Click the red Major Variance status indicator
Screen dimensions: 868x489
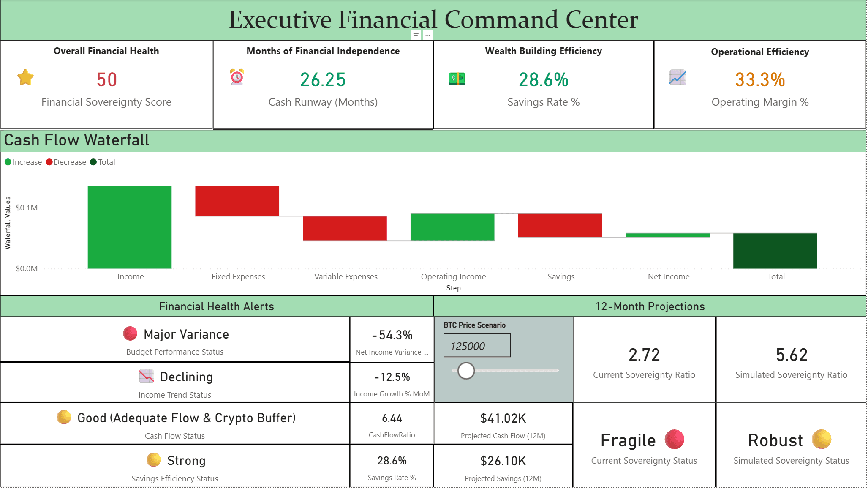point(129,333)
